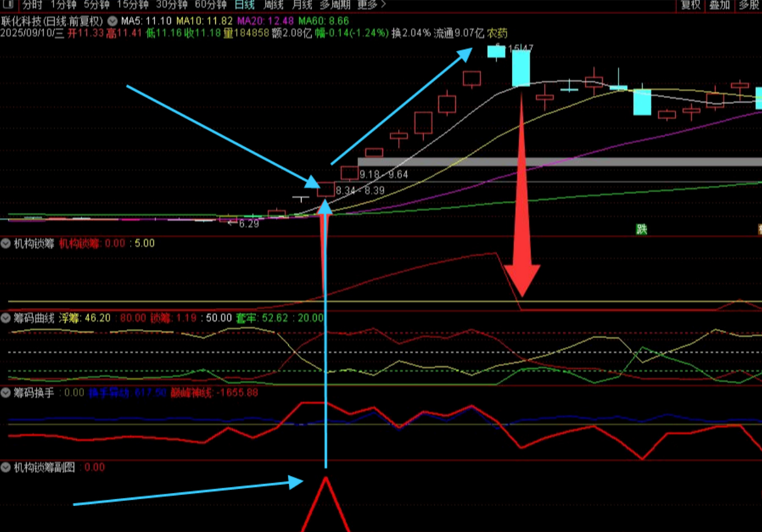The image size is (762, 532).
Task: Open the 月线 monthly chart tab
Action: (302, 5)
